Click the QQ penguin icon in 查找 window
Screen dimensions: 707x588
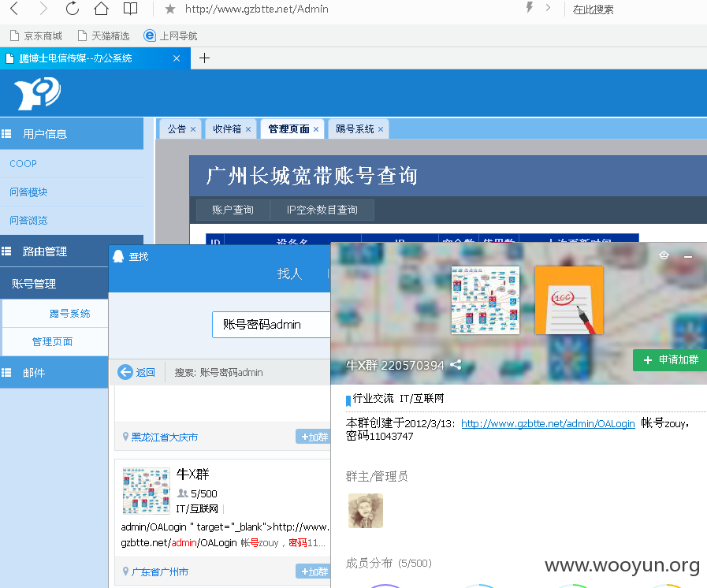pyautogui.click(x=118, y=256)
